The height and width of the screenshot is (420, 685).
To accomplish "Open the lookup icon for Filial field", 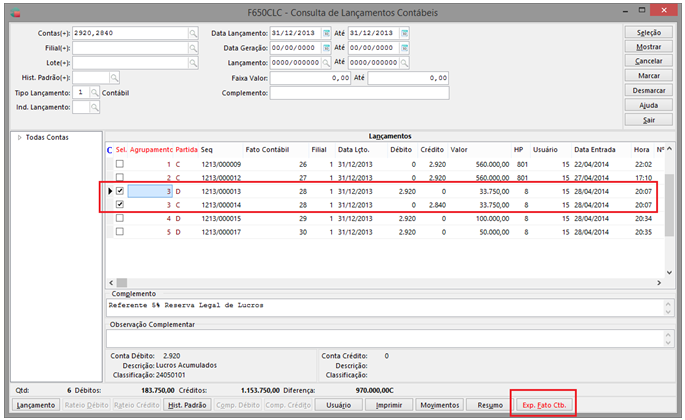I will pos(192,47).
